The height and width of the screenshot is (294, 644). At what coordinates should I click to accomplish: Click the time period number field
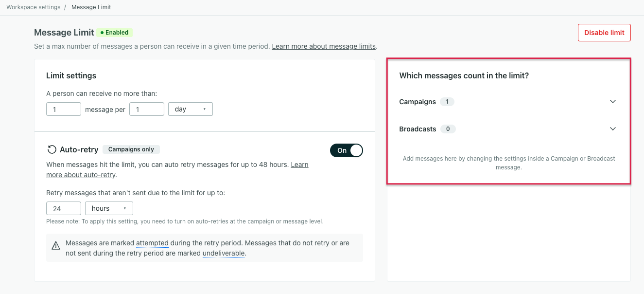147,109
